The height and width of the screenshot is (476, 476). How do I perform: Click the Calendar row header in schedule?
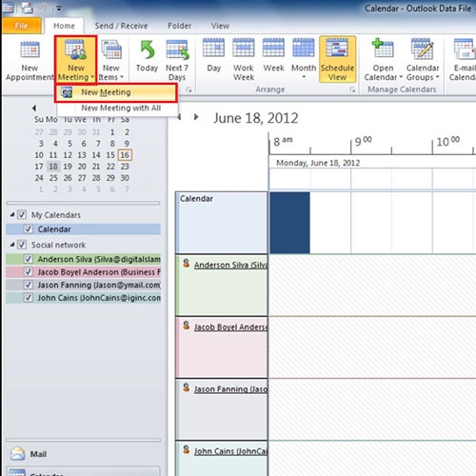(x=222, y=223)
